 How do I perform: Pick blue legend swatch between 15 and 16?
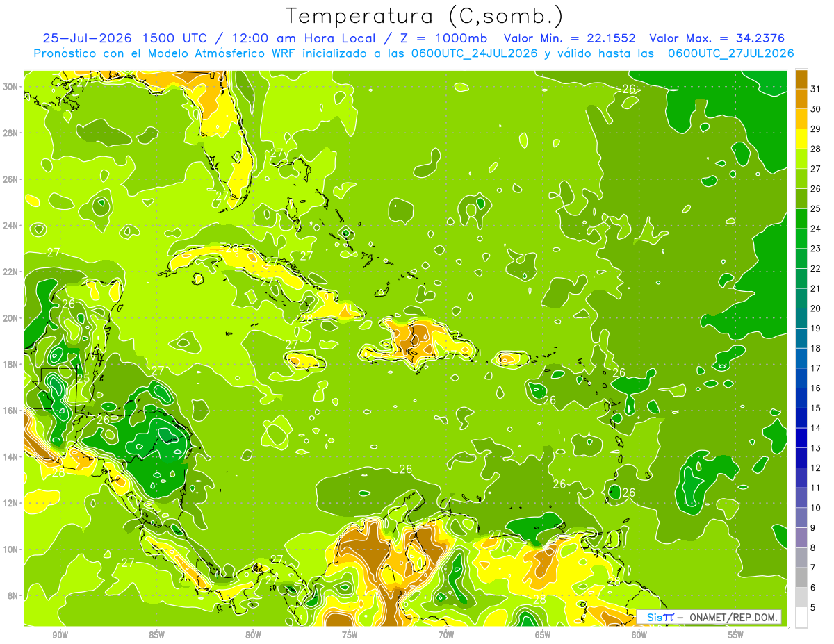pyautogui.click(x=801, y=398)
